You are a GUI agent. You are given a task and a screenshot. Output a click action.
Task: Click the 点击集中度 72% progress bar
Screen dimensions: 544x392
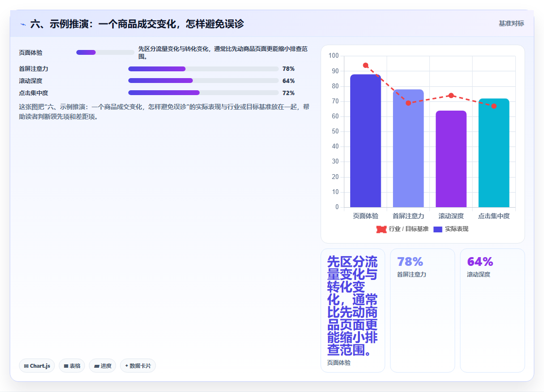click(204, 93)
